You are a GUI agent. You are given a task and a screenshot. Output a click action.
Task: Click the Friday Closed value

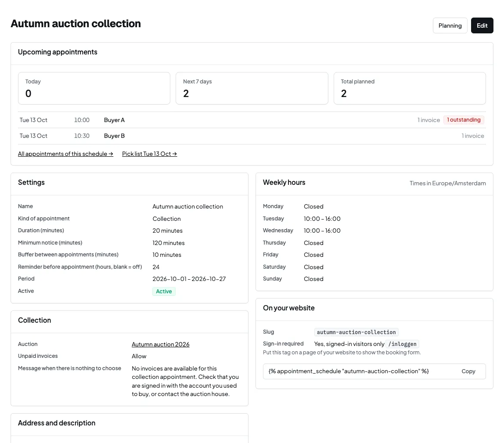click(313, 255)
